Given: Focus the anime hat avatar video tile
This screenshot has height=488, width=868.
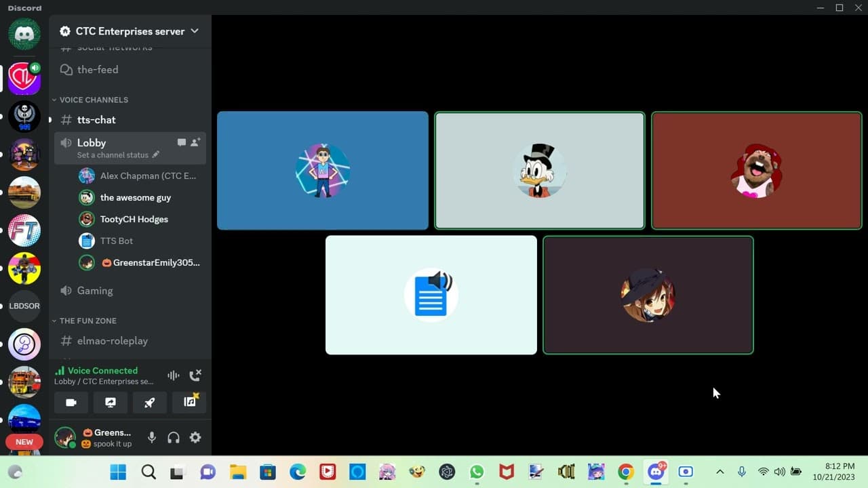Looking at the screenshot, I should 648,295.
